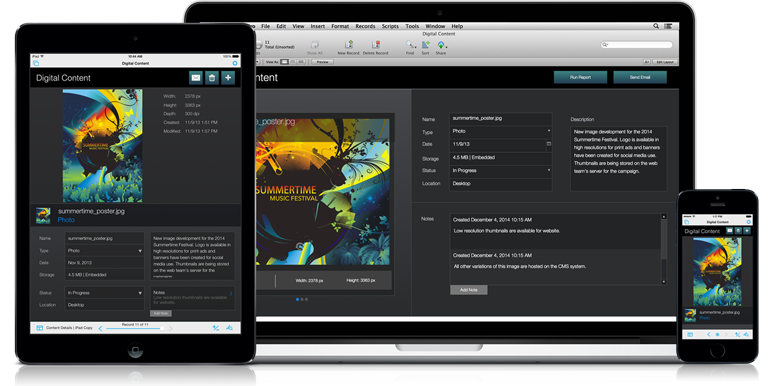
Task: Click the Edit Layout button on the laptop
Action: 665,62
